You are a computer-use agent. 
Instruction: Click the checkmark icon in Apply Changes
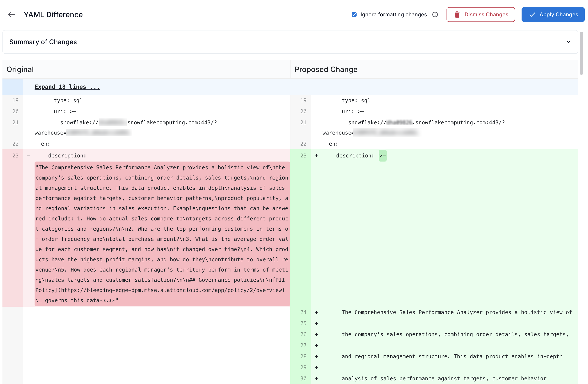click(532, 15)
